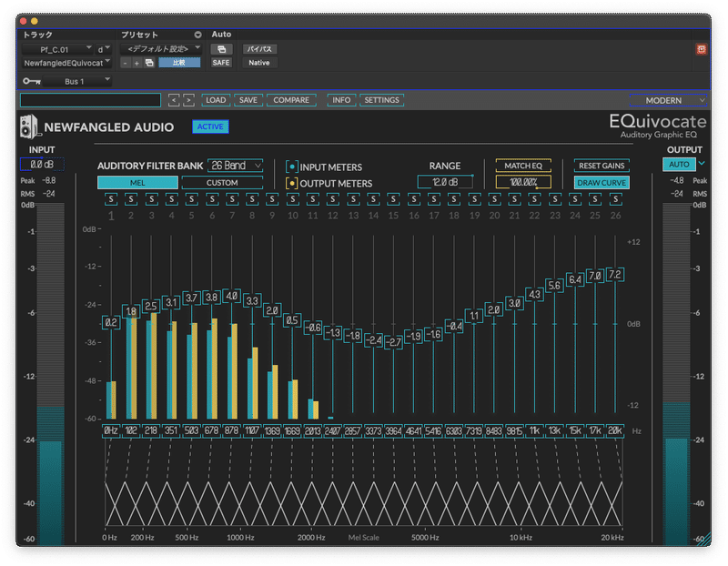Screen dimensions: 728x566
Task: Click the copy settings icon beside plus button
Action: point(149,63)
